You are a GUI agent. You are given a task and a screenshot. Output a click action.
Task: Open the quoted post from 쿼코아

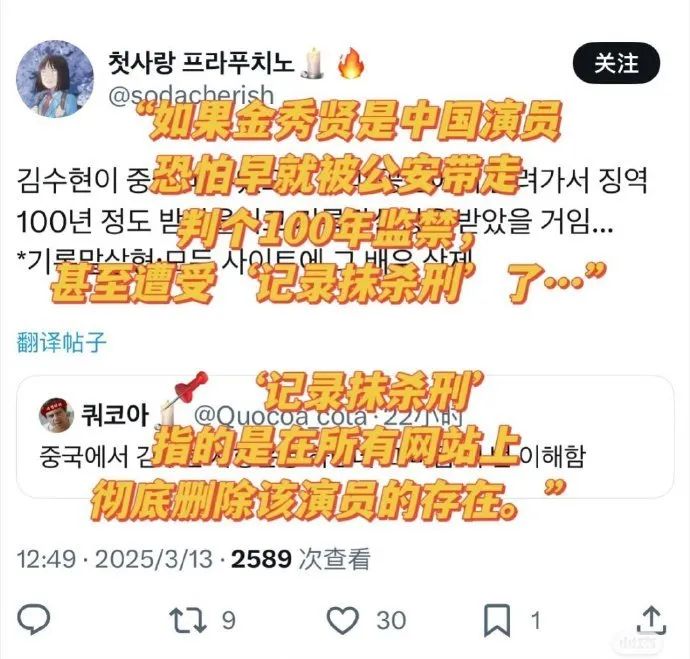pyautogui.click(x=345, y=437)
